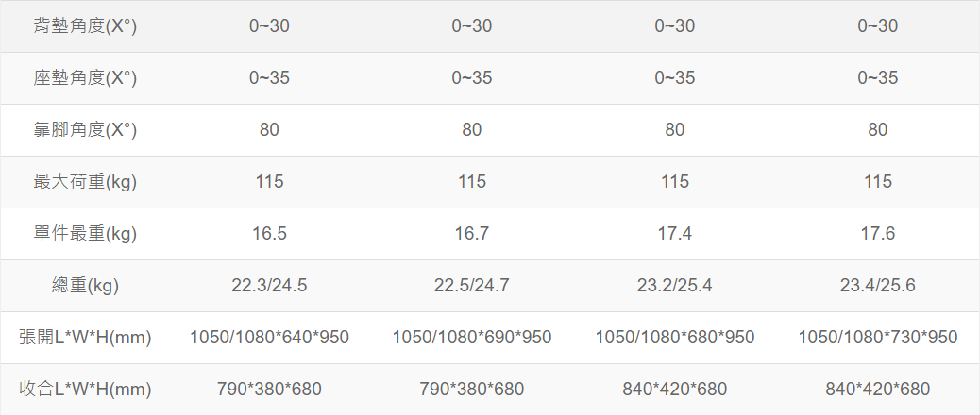The height and width of the screenshot is (415, 980).
Task: Select the 17.6 weight cell
Action: coord(878,234)
